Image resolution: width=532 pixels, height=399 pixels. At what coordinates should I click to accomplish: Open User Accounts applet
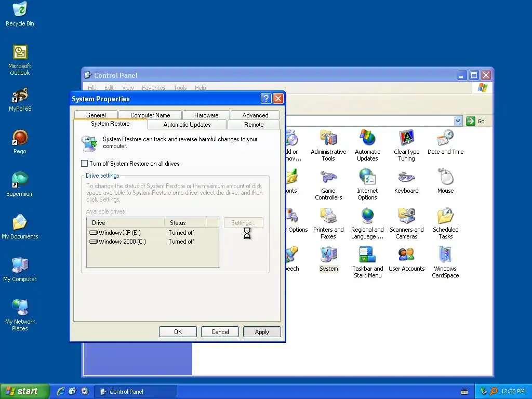(x=406, y=259)
